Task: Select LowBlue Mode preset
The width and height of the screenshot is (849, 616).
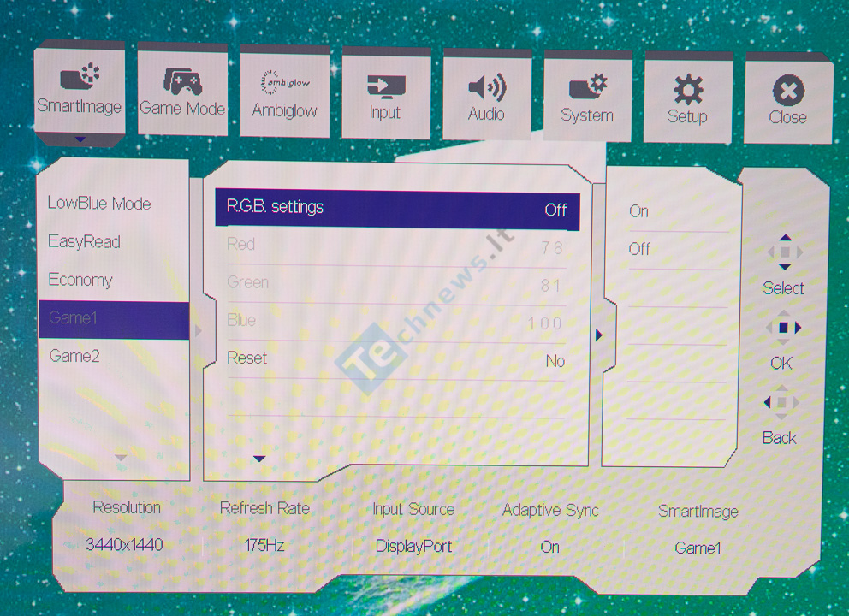Action: pyautogui.click(x=99, y=203)
